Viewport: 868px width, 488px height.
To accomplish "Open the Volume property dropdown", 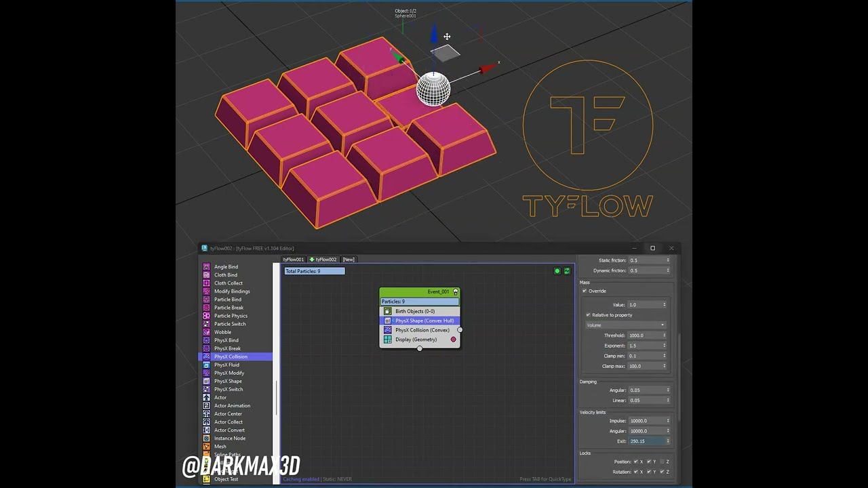I will [x=625, y=325].
